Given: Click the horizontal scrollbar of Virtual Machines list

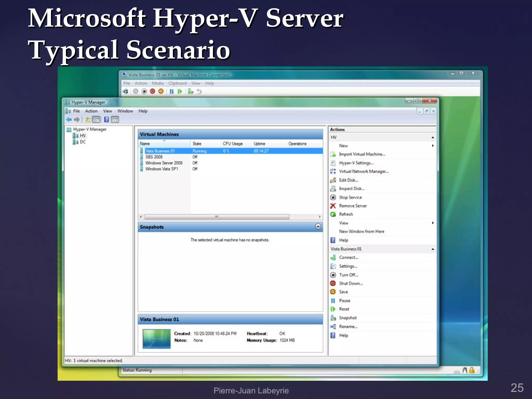Looking at the screenshot, I should point(217,217).
